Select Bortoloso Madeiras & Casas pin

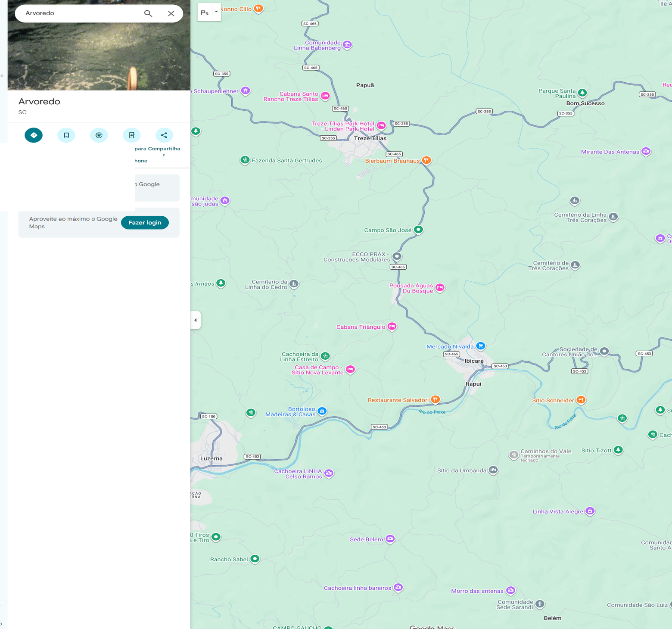[322, 411]
